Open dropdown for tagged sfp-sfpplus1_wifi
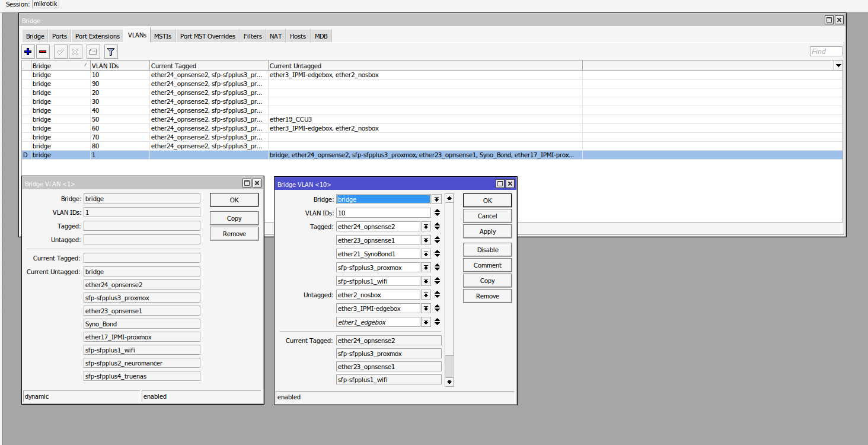The image size is (868, 445). click(x=426, y=281)
